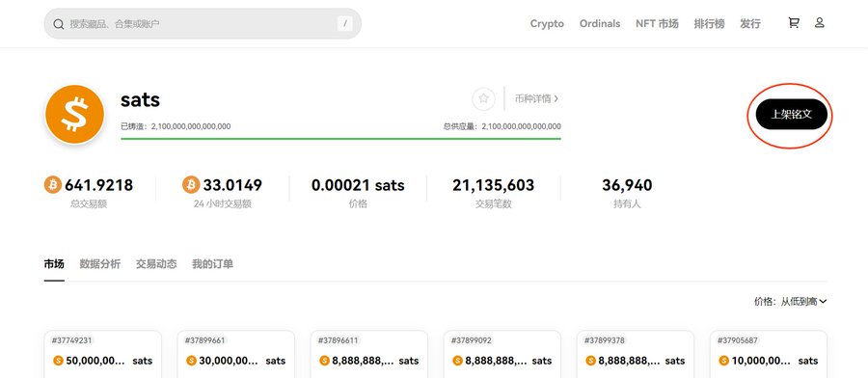Image resolution: width=868 pixels, height=378 pixels.
Task: Open the shopping cart icon
Action: pos(794,23)
